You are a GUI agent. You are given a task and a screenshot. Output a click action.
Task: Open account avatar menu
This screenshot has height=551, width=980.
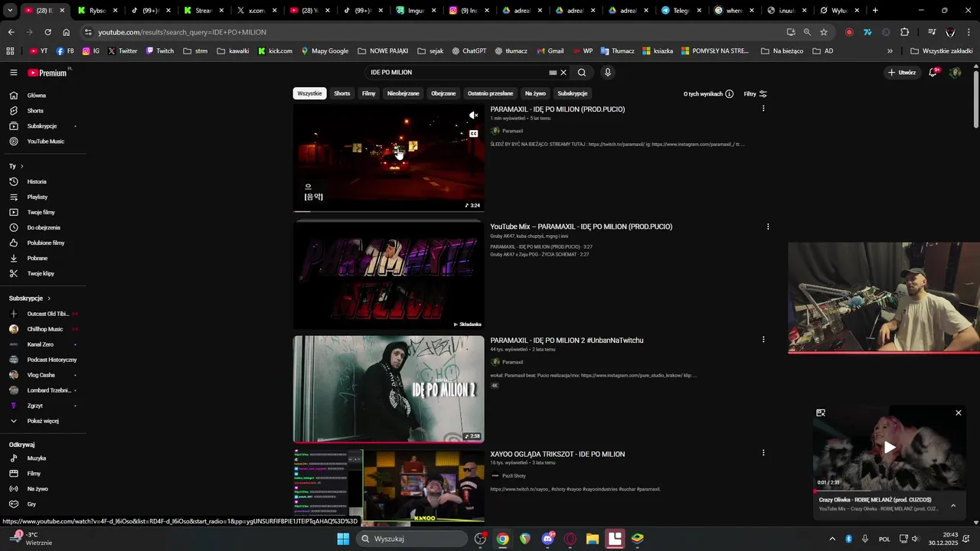(x=955, y=73)
